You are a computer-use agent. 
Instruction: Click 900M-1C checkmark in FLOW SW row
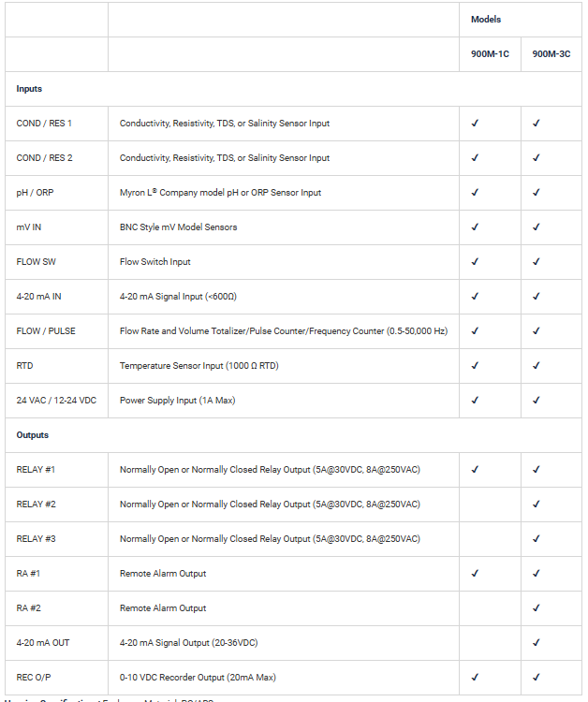[x=475, y=262]
